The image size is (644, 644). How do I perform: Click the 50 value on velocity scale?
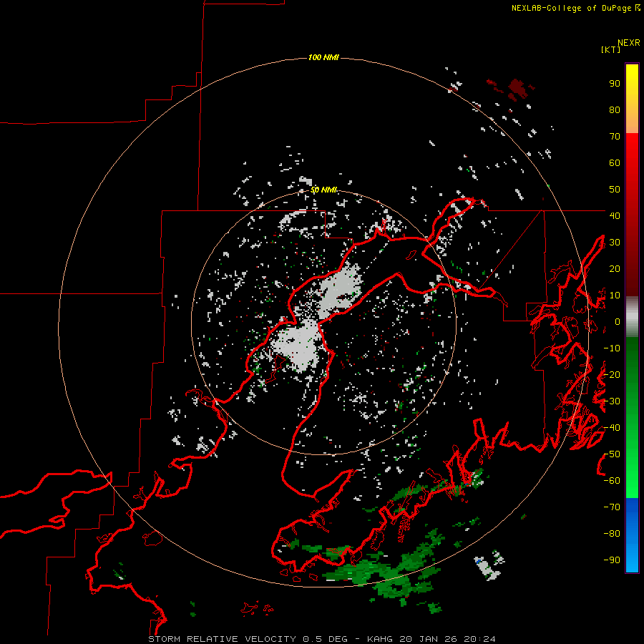pyautogui.click(x=615, y=190)
